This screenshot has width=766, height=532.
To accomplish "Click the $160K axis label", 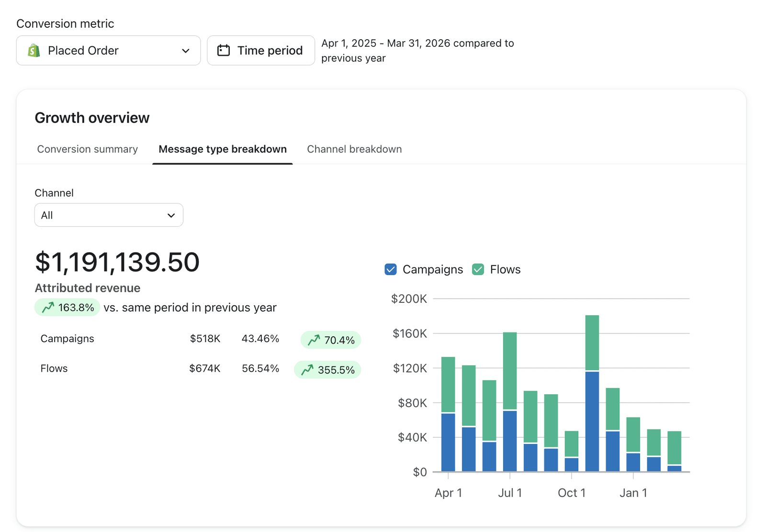I will point(410,333).
